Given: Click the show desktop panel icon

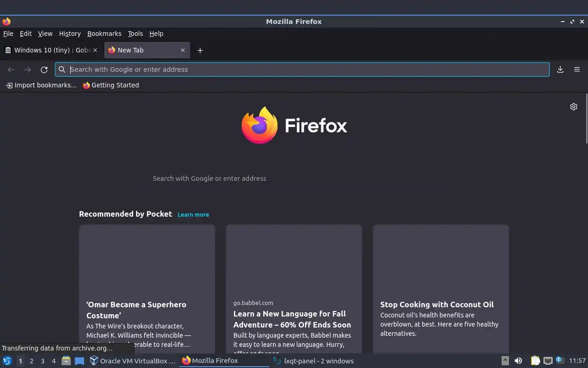Looking at the screenshot, I should click(79, 361).
